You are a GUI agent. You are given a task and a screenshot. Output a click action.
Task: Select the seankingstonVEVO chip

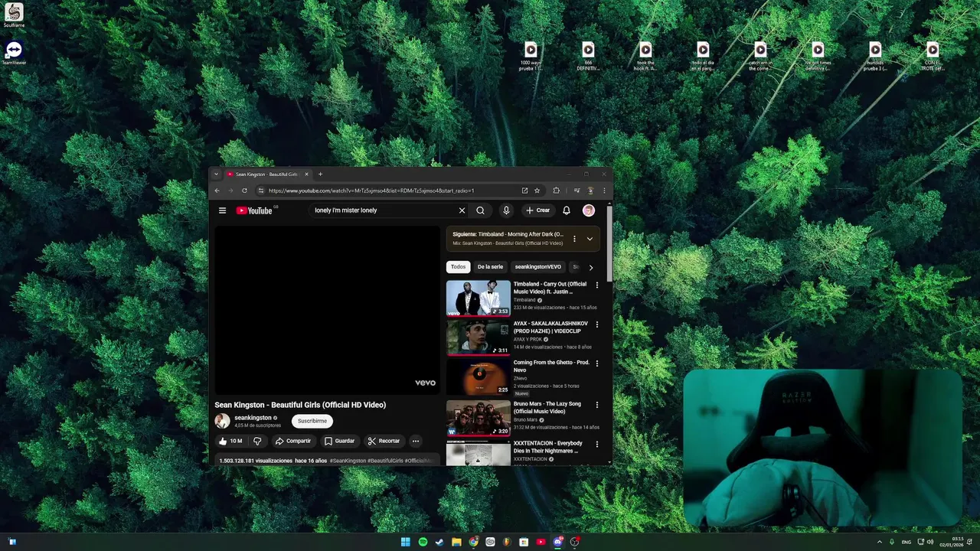coord(538,267)
